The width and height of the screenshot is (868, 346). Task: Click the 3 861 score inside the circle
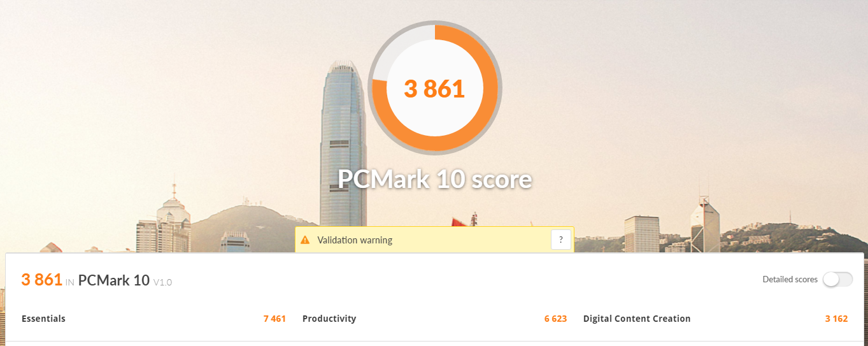click(434, 89)
